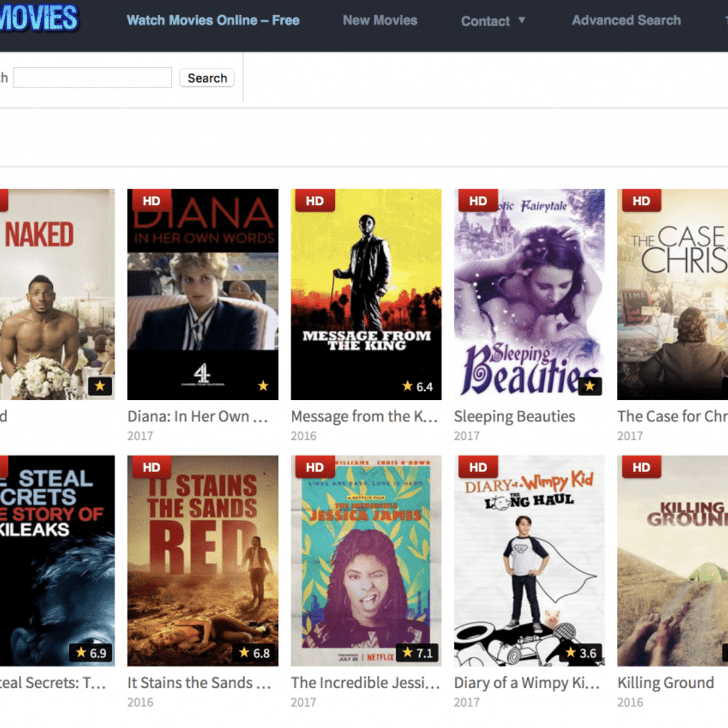Focus the search text input field
728x728 pixels.
pyautogui.click(x=93, y=78)
